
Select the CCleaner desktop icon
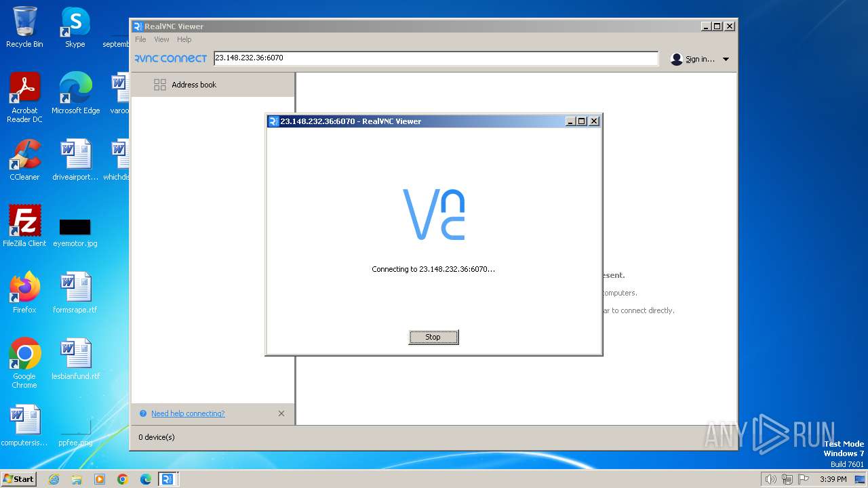[x=24, y=160]
